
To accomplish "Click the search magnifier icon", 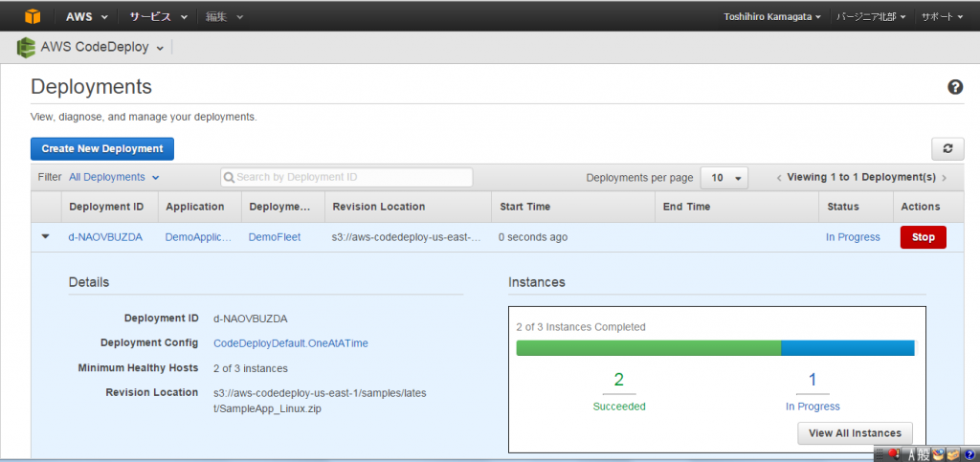I will click(x=230, y=177).
